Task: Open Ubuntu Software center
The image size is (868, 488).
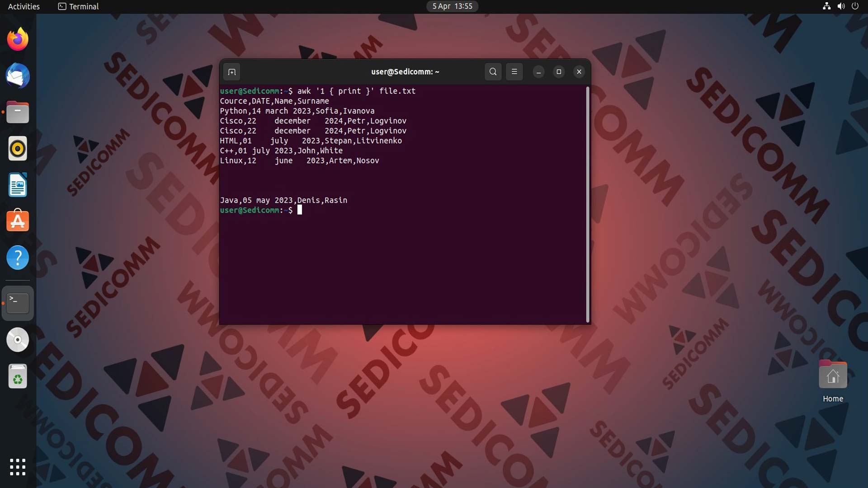Action: point(18,221)
